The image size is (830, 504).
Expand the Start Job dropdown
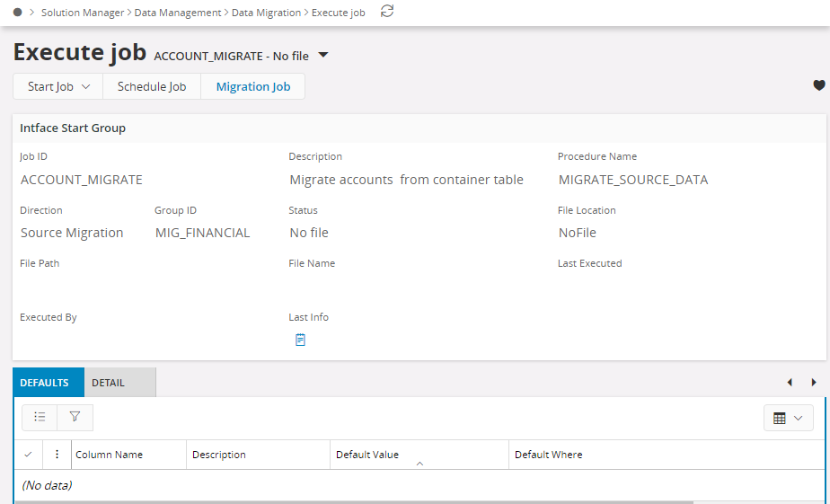click(x=58, y=87)
